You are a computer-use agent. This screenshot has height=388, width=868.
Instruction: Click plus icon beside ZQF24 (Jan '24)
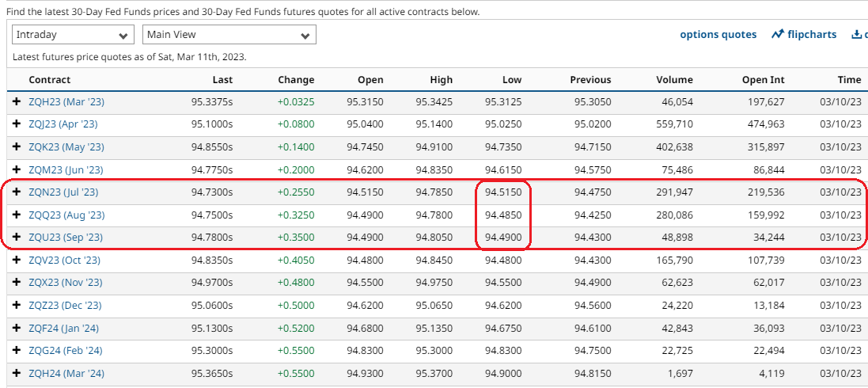pyautogui.click(x=17, y=329)
